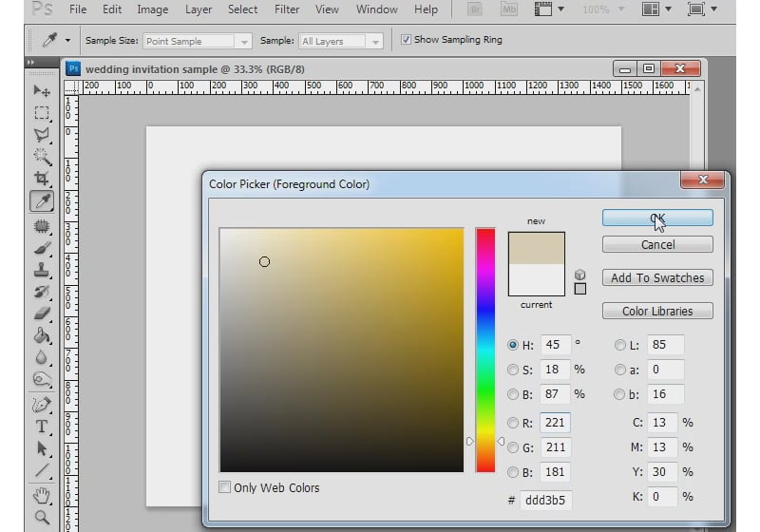Select the History Brush tool

pos(42,292)
